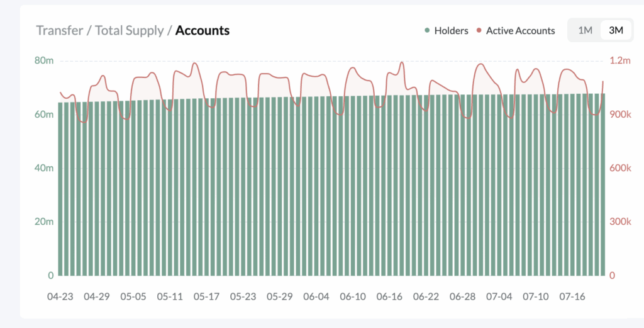Click the 04-29 date label

point(97,297)
